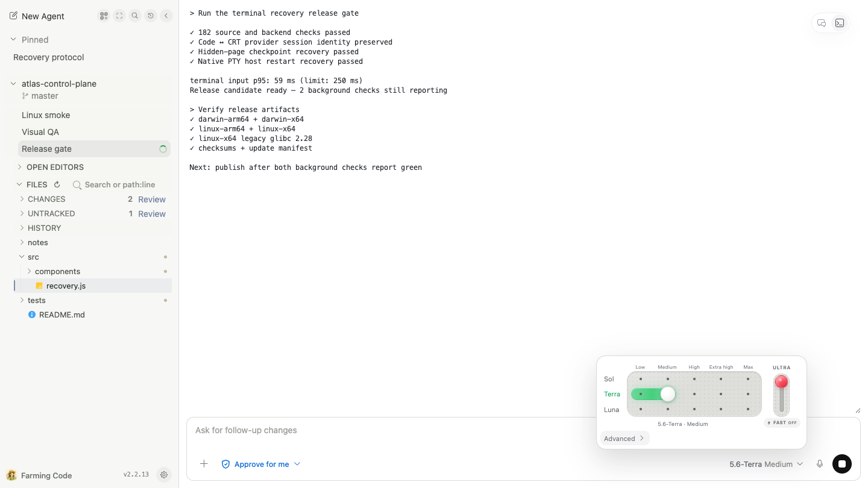
Task: Click the search magnifier in file search box
Action: point(77,185)
